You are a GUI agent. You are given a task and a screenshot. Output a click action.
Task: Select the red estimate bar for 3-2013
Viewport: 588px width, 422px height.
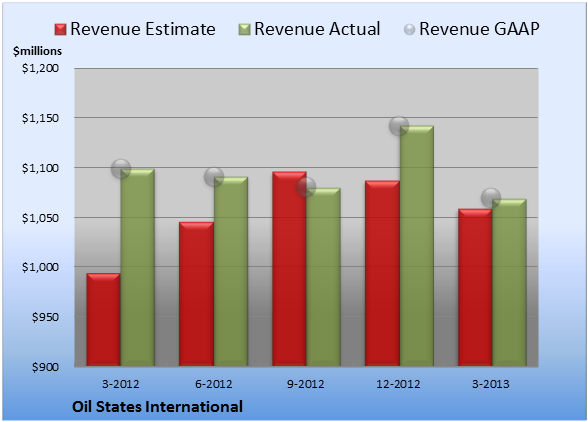pyautogui.click(x=475, y=287)
